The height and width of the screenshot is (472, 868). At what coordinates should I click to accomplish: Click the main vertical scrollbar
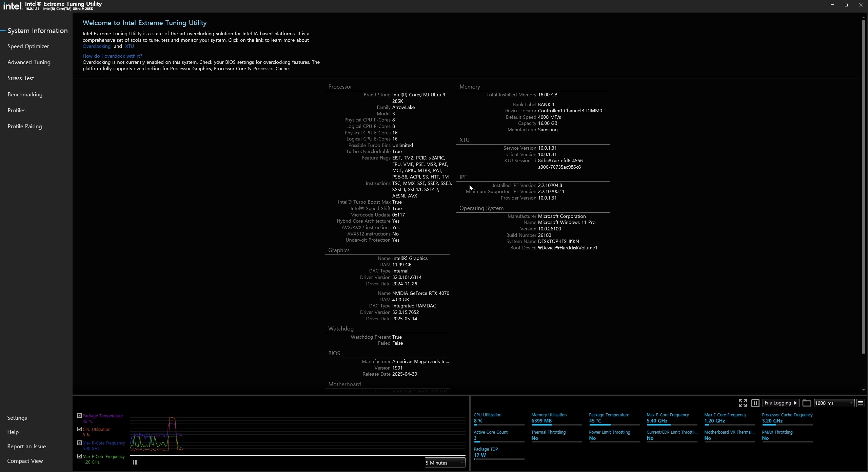863,187
